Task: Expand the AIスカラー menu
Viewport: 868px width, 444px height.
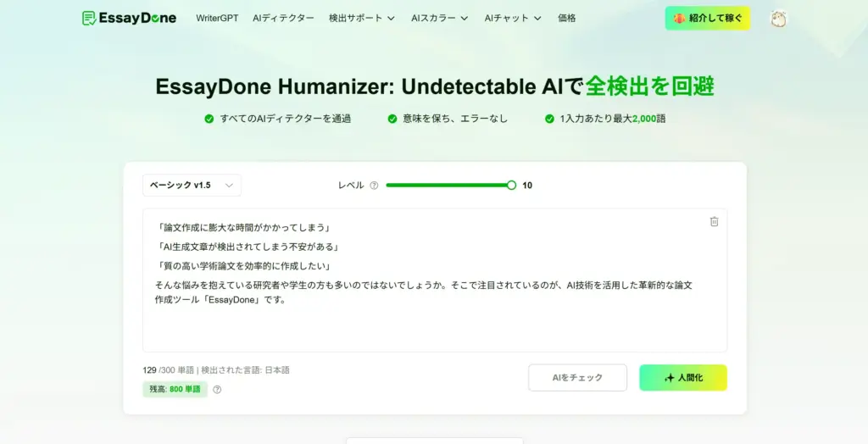Action: coord(438,18)
